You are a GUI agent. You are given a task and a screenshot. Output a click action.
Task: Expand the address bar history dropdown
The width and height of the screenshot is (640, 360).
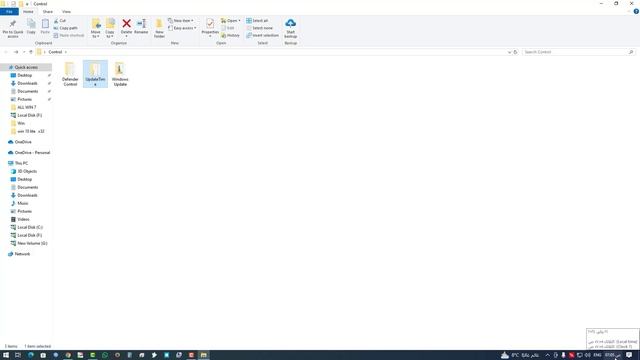pyautogui.click(x=509, y=52)
